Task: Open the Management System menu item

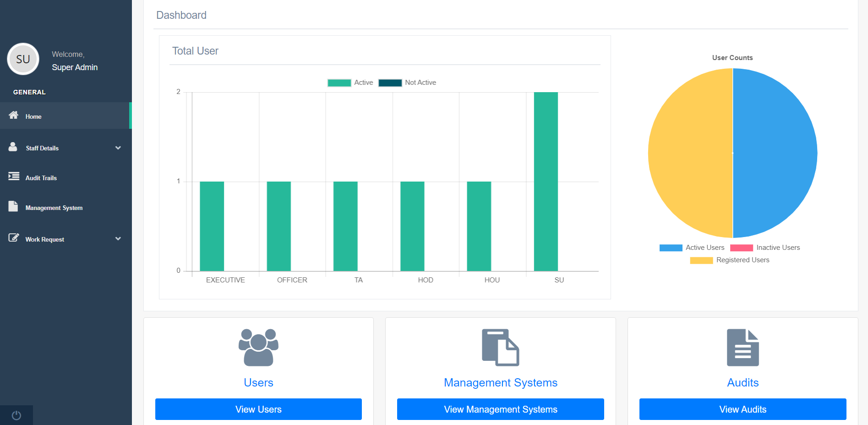Action: click(54, 208)
